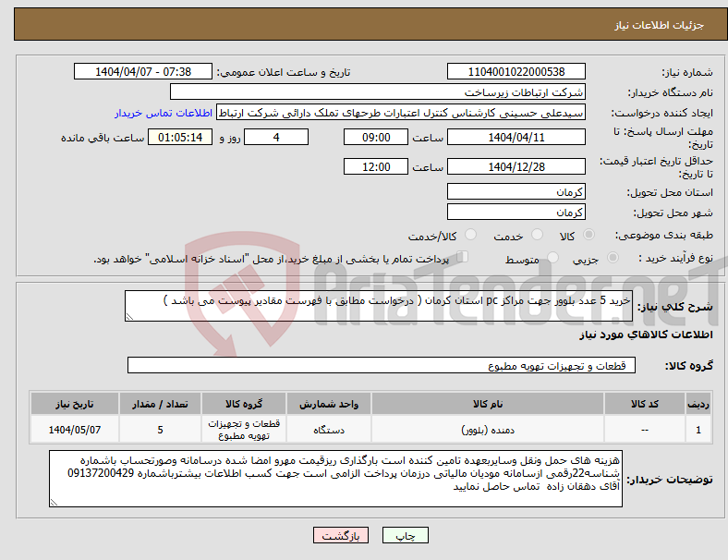Click the تاریخ نیاز column header
The height and width of the screenshot is (560, 728).
(75, 404)
